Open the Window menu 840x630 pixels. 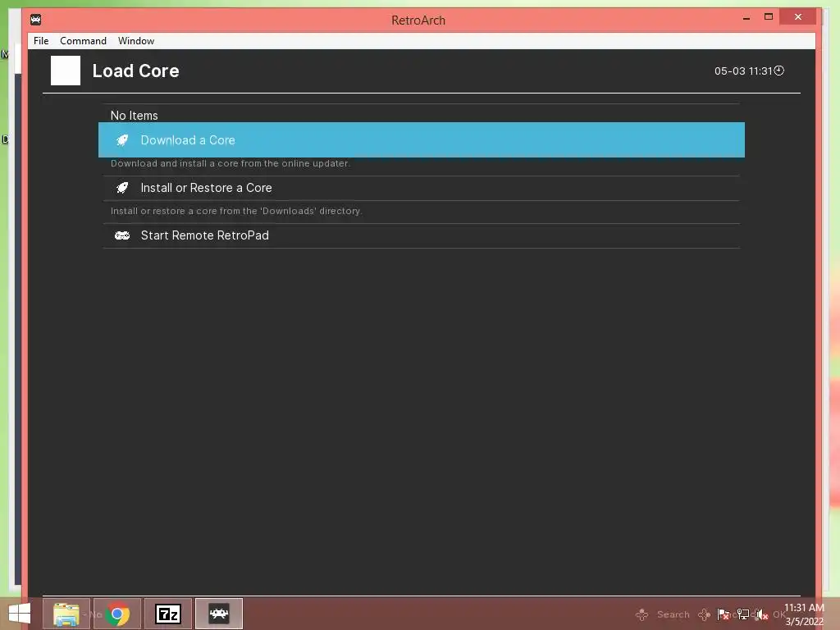(136, 41)
